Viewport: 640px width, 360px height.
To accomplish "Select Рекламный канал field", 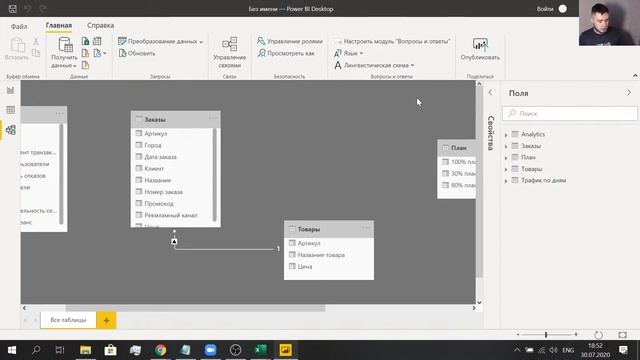I will point(172,215).
